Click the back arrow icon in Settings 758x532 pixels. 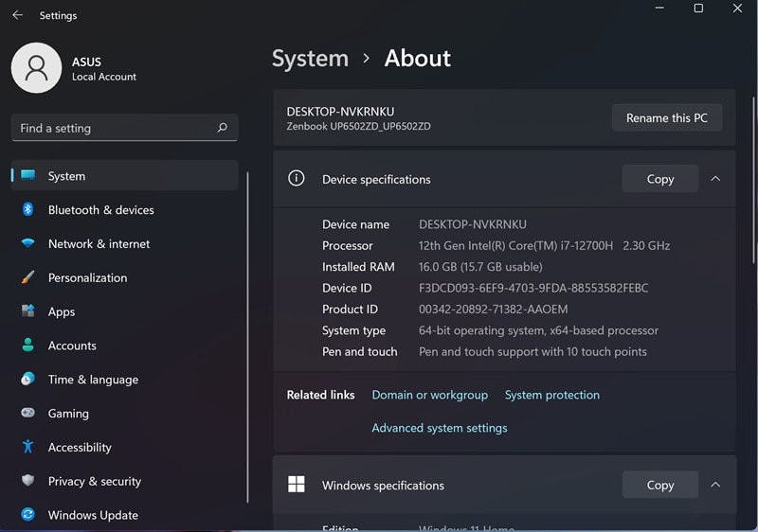pos(17,15)
